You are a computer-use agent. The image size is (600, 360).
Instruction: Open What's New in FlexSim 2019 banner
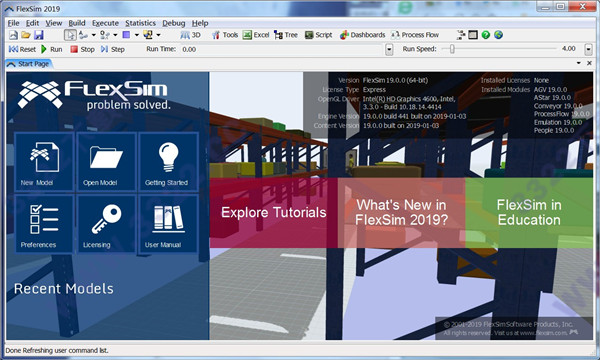coord(401,213)
